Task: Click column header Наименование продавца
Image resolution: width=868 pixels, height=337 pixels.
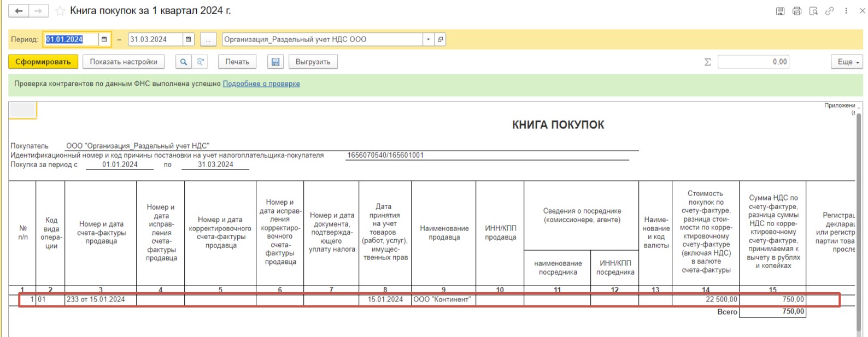Action: click(x=444, y=233)
